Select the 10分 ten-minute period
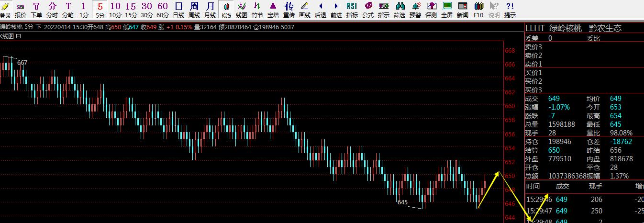This screenshot has height=223, width=644. click(x=115, y=10)
